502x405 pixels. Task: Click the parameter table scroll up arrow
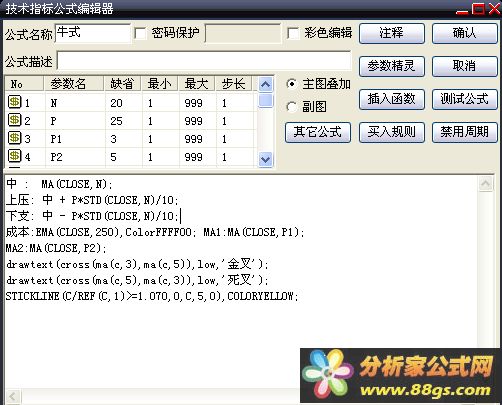(265, 85)
